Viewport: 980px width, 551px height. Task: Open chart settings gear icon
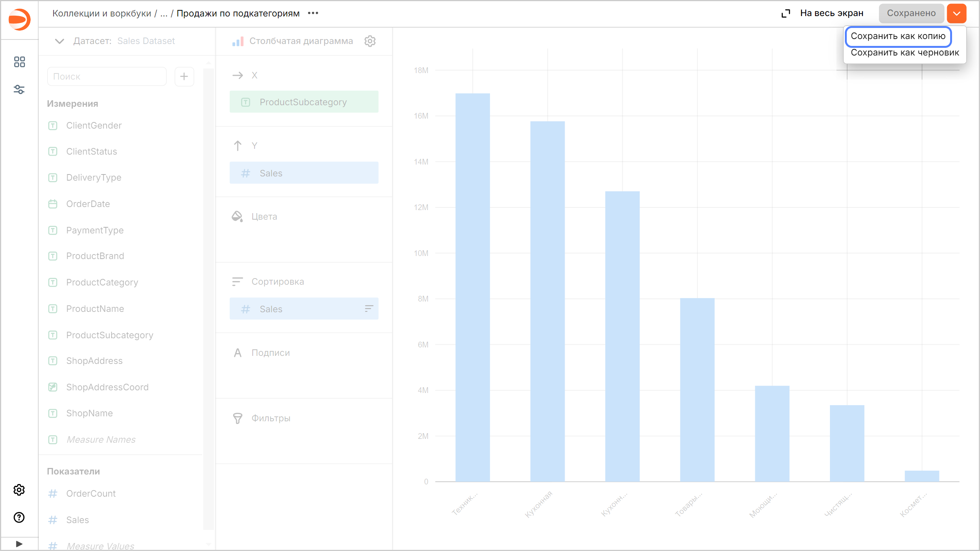tap(370, 41)
